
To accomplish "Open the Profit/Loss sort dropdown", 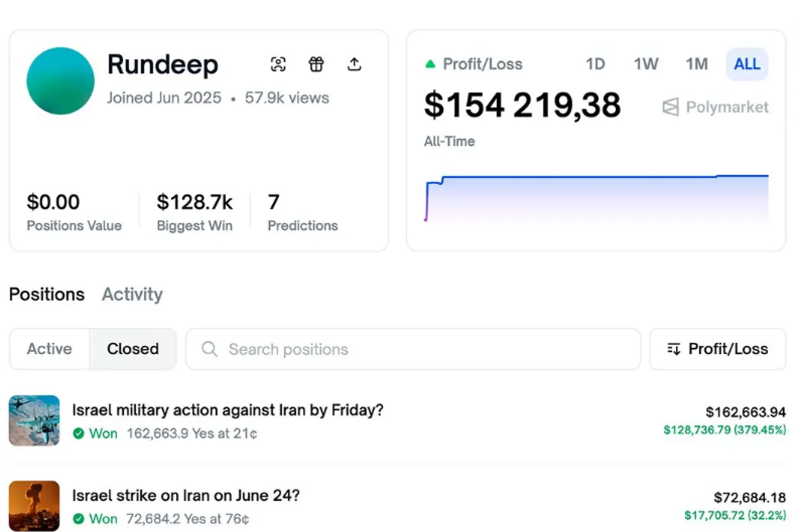I will click(717, 349).
